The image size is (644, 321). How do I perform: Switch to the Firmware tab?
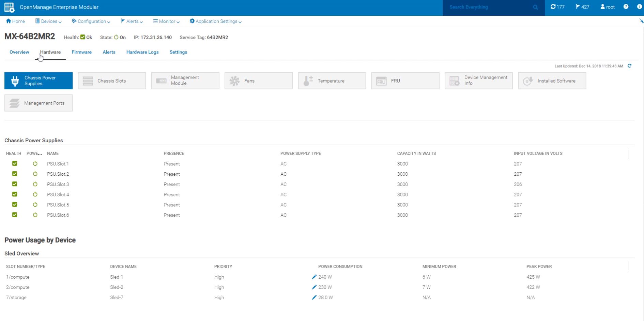coord(81,52)
